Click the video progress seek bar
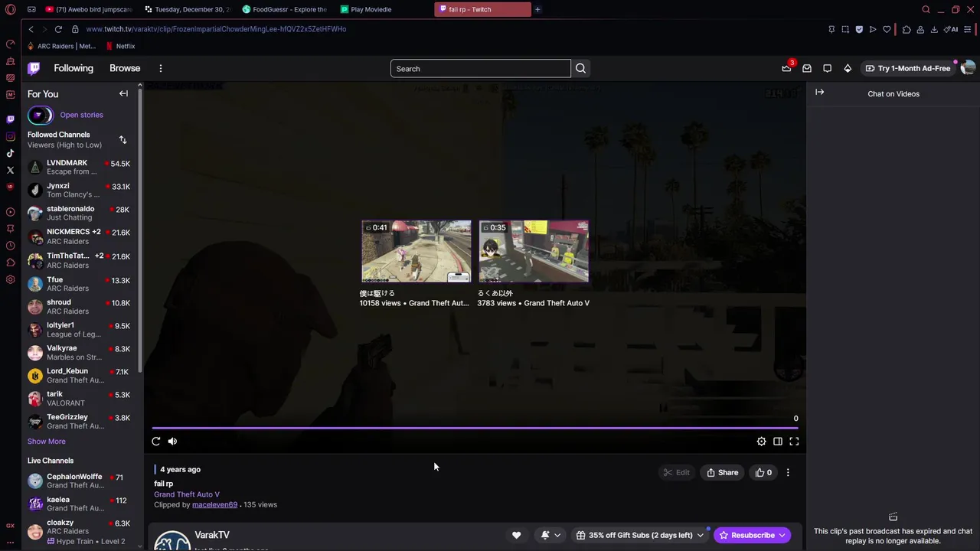Viewport: 980px width, 551px height. point(475,428)
